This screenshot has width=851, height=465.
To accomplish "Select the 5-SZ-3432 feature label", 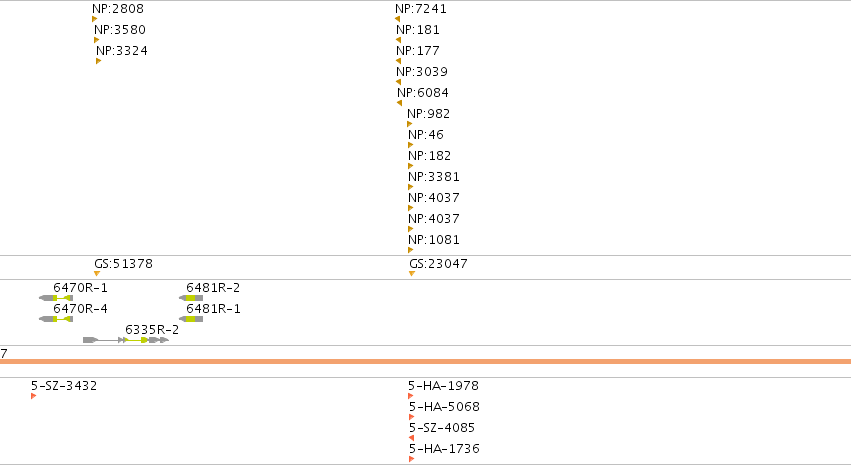I will pos(64,386).
